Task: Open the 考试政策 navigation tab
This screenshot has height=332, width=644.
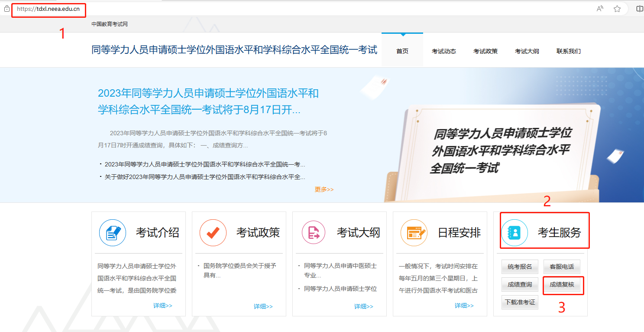Action: tap(485, 51)
